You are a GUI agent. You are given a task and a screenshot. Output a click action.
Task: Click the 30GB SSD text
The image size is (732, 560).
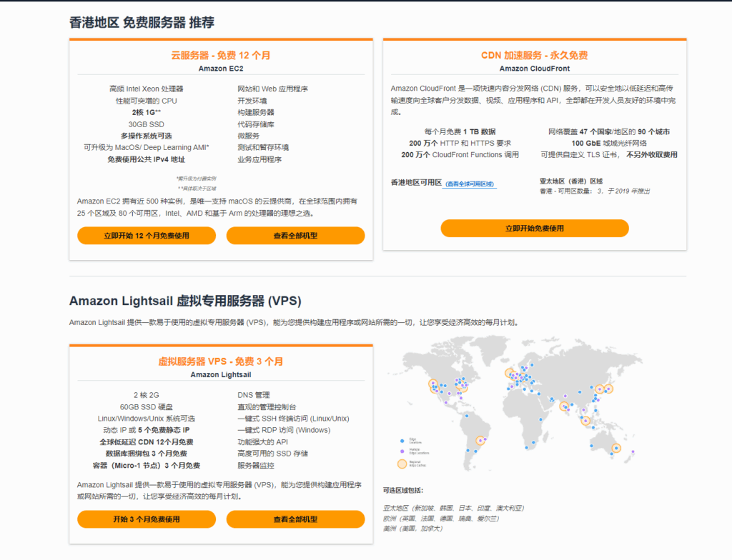[146, 124]
